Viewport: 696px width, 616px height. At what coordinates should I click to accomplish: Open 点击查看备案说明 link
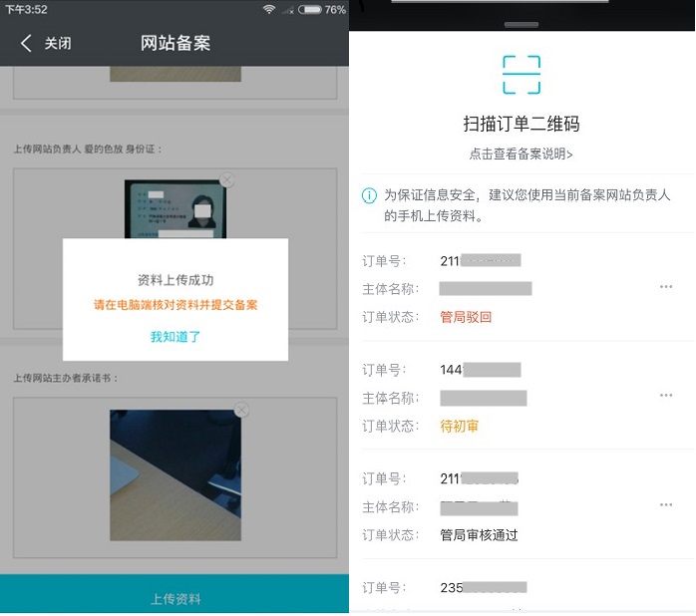(x=521, y=154)
